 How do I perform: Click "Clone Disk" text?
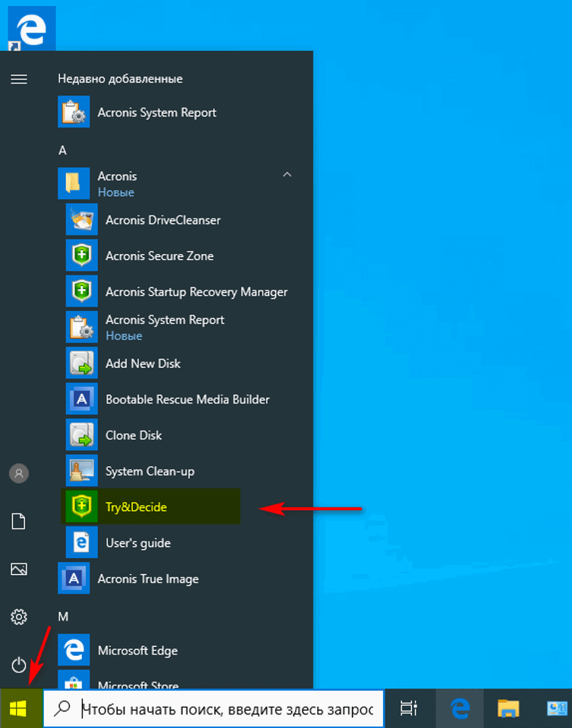point(134,435)
